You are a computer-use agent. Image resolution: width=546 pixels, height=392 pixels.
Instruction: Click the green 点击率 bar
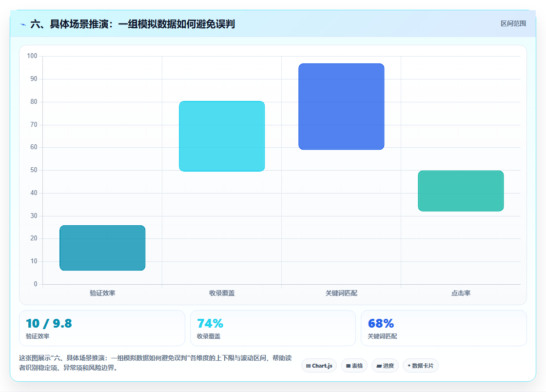[x=461, y=191]
